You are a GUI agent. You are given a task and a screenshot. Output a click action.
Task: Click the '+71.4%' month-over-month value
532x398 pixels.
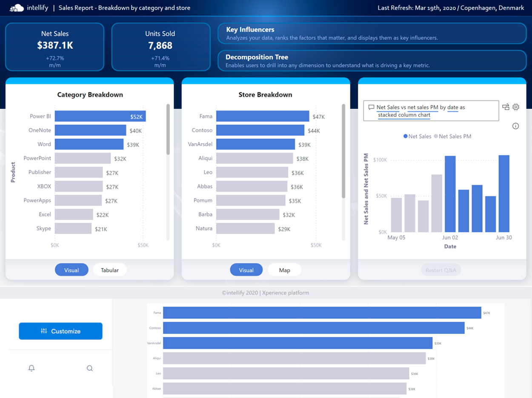click(160, 58)
